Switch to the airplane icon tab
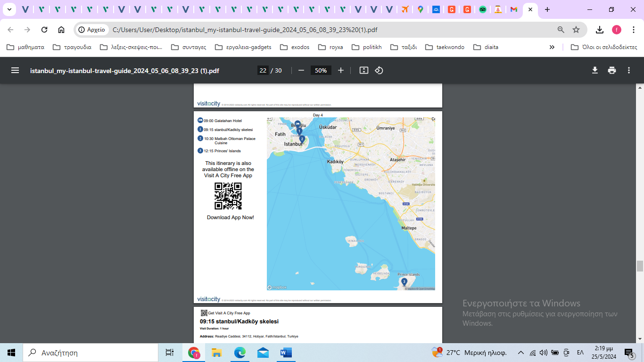Image resolution: width=644 pixels, height=362 pixels. [405, 9]
